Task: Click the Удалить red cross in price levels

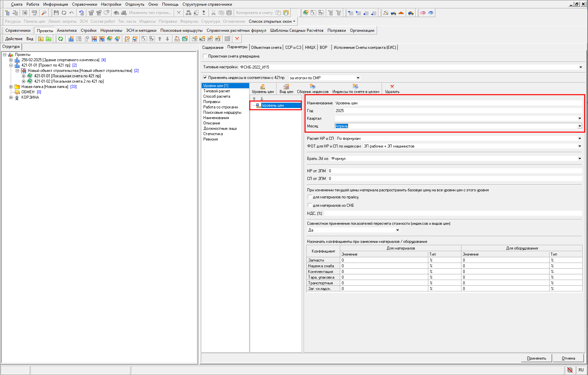Action: pyautogui.click(x=392, y=87)
